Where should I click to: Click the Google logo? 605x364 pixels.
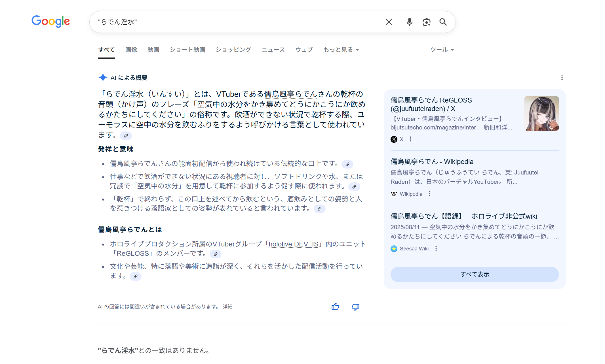(x=51, y=21)
